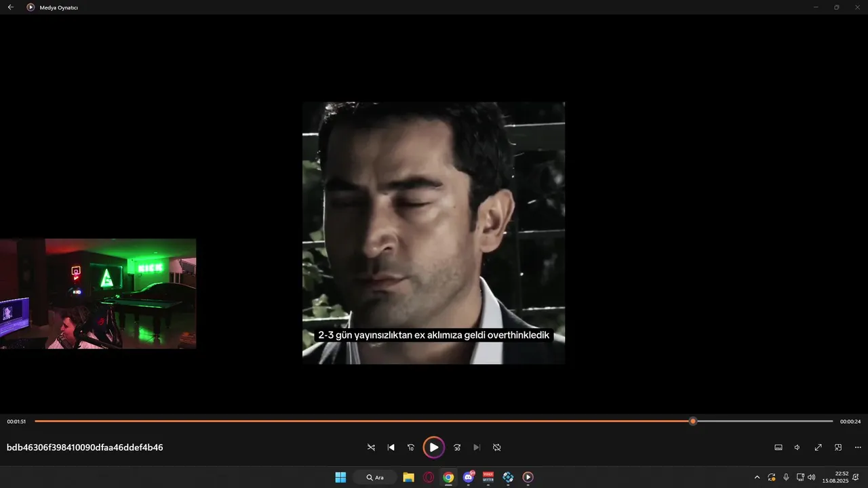Click the back arrow in Medya Oynatıcı
The image size is (868, 488).
tap(10, 7)
